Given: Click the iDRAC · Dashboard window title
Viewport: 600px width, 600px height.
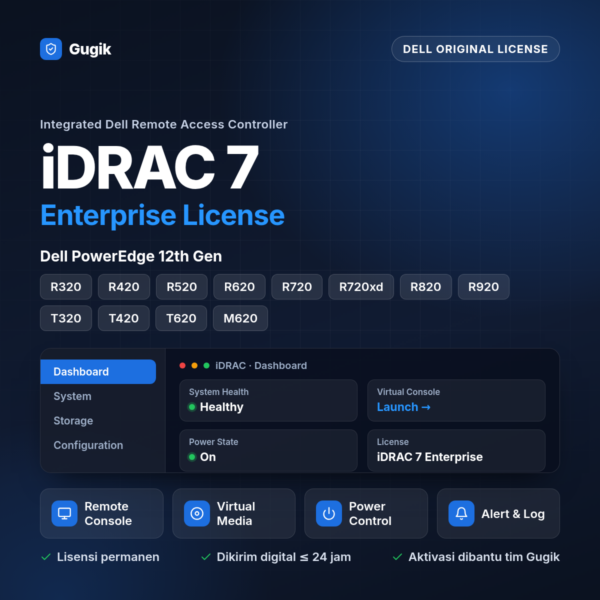Looking at the screenshot, I should (261, 366).
